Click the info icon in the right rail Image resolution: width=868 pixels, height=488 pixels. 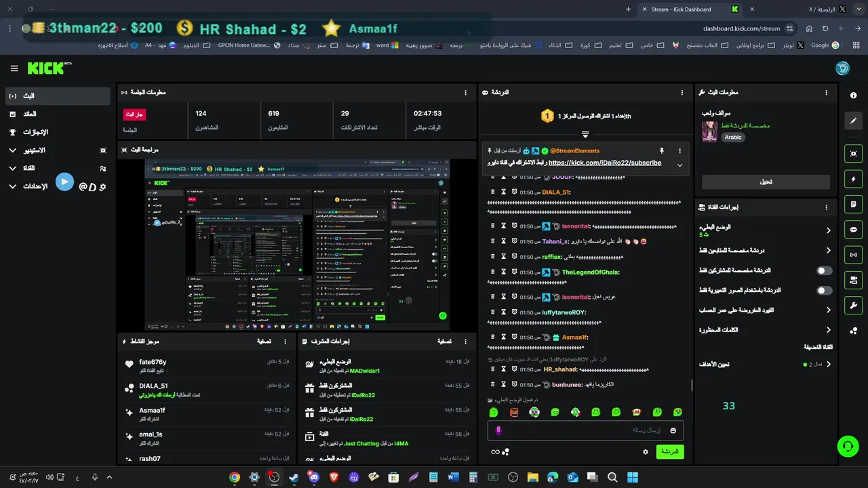(x=854, y=96)
